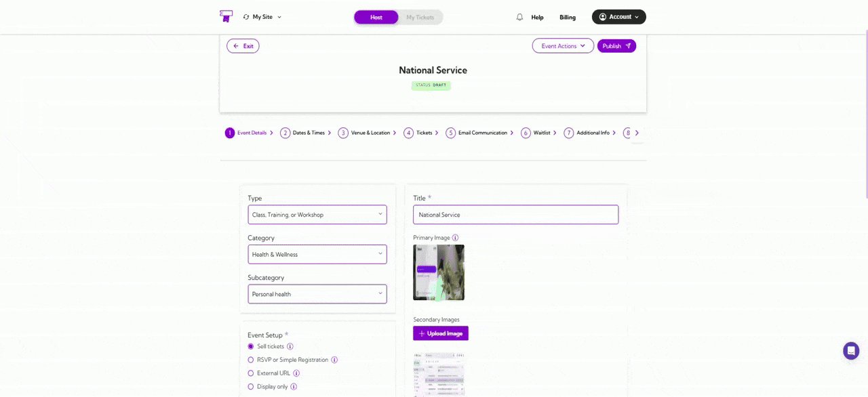Switch to Host mode toggle
The height and width of the screenshot is (397, 868).
[376, 17]
